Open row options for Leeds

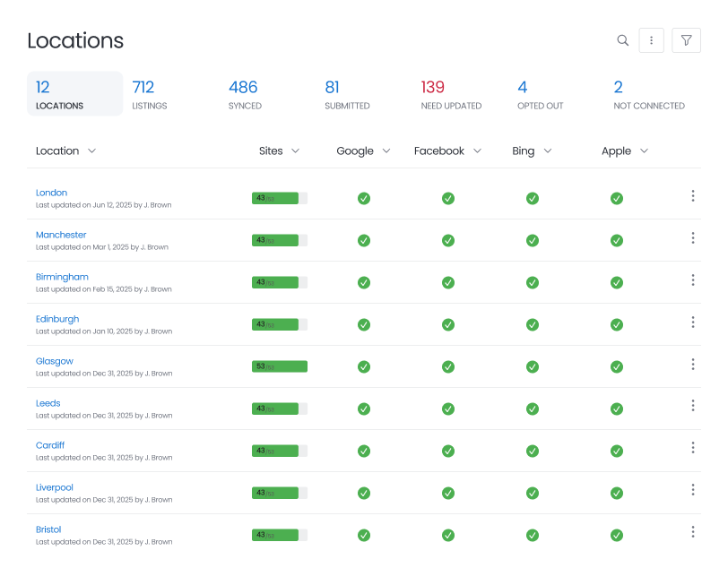pos(693,406)
